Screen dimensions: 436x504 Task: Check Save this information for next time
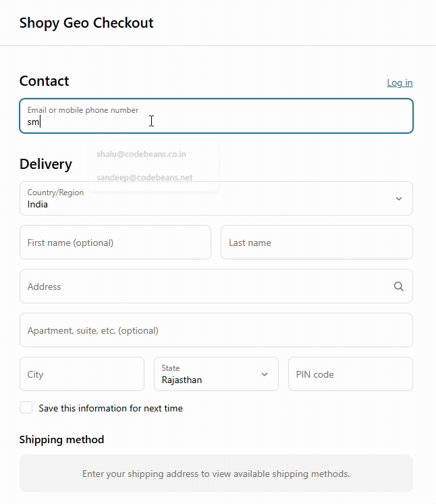point(26,407)
